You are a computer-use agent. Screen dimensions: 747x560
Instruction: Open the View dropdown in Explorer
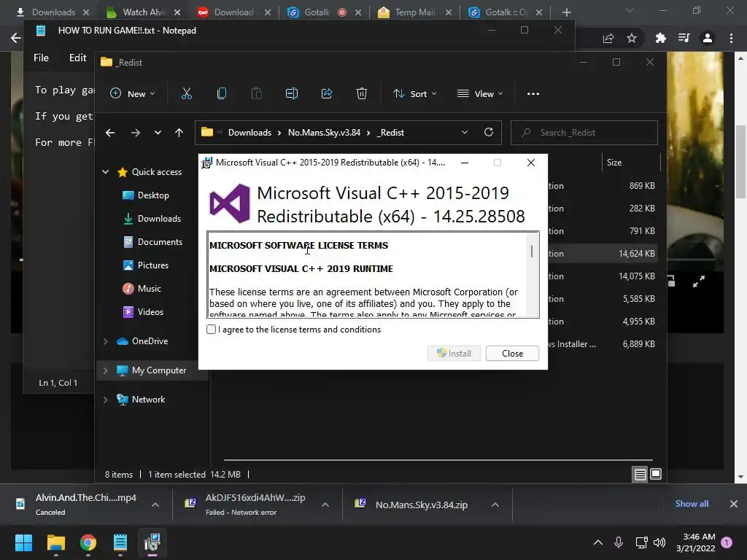480,94
